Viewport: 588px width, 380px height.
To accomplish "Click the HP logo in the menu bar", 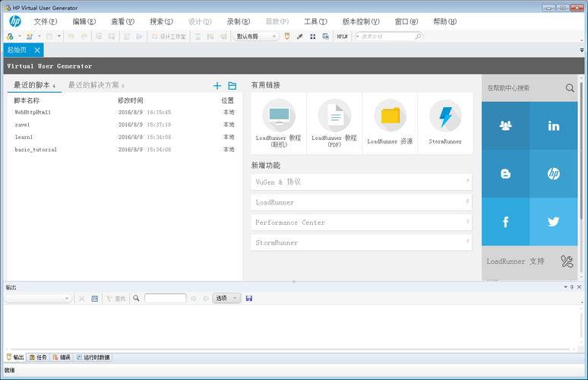I will (15, 21).
